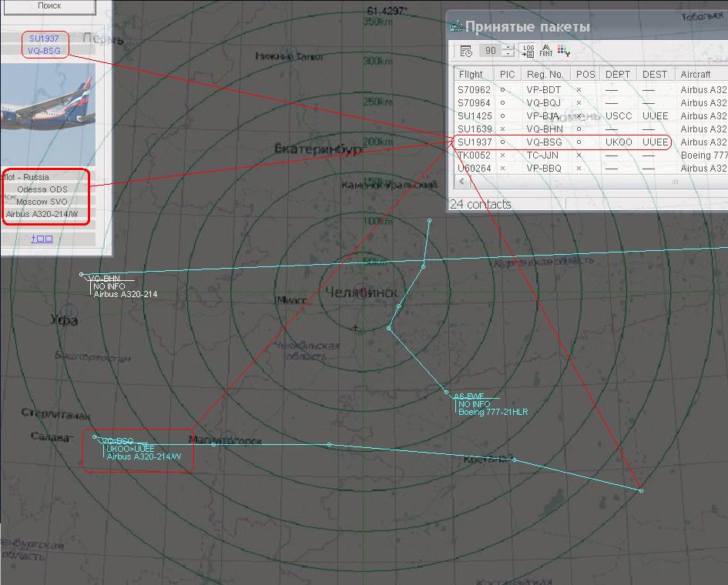Open the FONT settings icon

[546, 51]
